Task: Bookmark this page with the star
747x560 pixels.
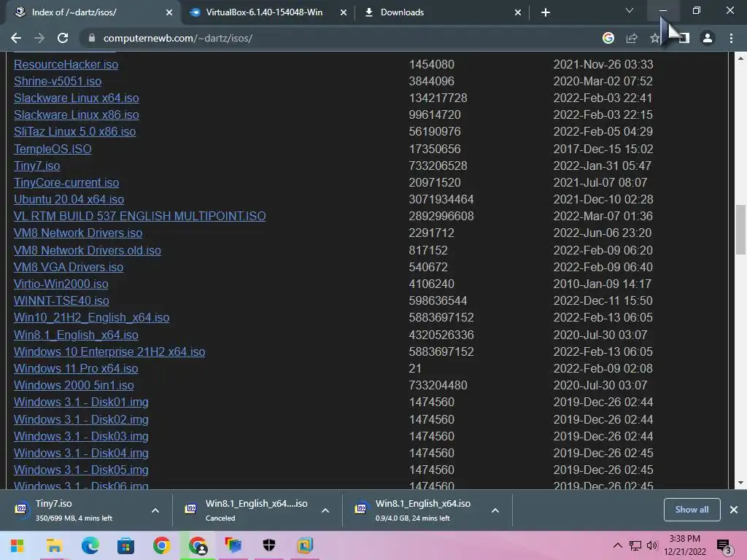Action: click(x=654, y=38)
